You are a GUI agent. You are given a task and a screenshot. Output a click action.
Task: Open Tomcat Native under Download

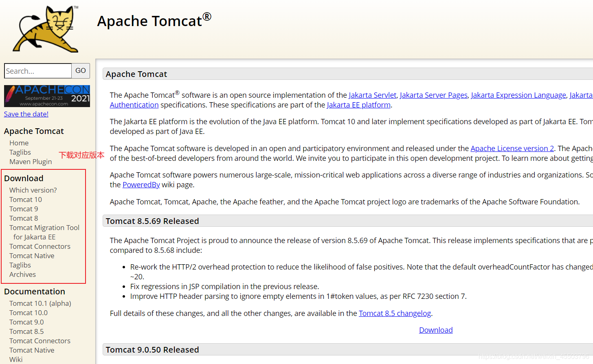[32, 256]
